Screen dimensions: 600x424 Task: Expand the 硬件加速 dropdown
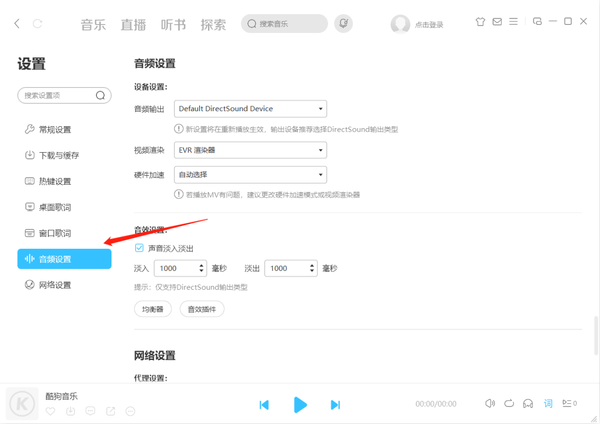[250, 175]
